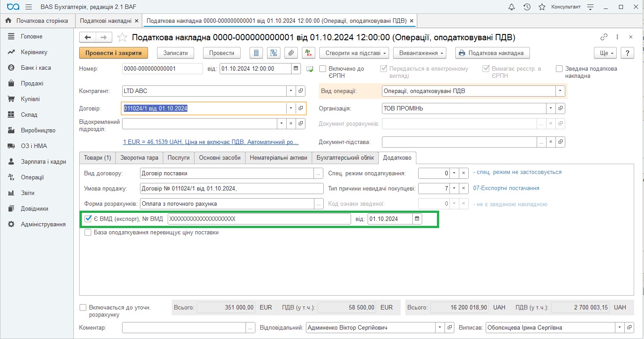Open the main hamburger menu
The width and height of the screenshot is (644, 339).
pos(29,7)
